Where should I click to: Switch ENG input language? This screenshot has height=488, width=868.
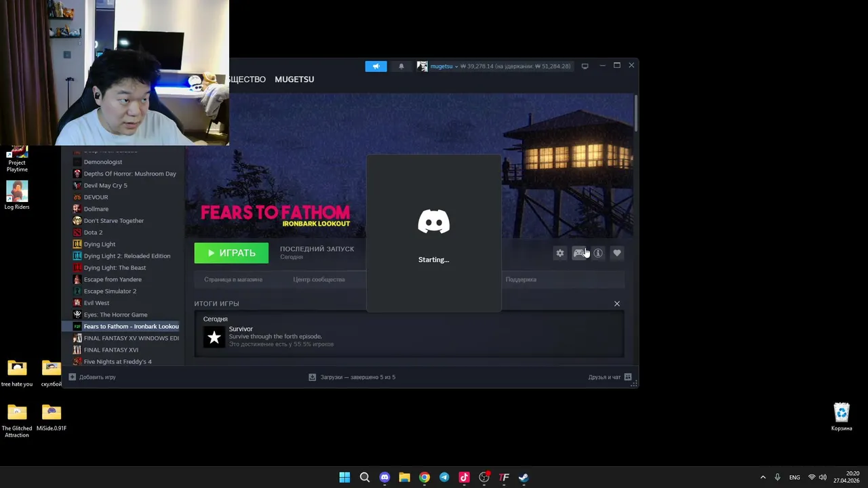[x=794, y=477]
